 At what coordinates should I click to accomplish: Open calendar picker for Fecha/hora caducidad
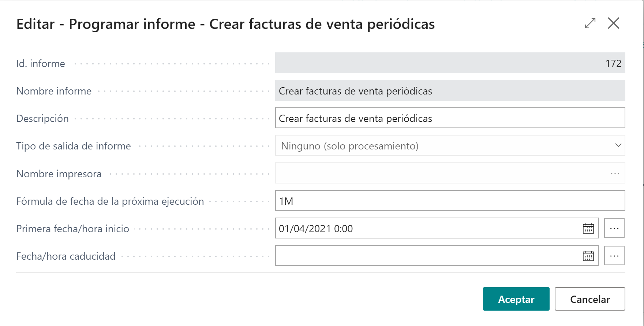[588, 256]
